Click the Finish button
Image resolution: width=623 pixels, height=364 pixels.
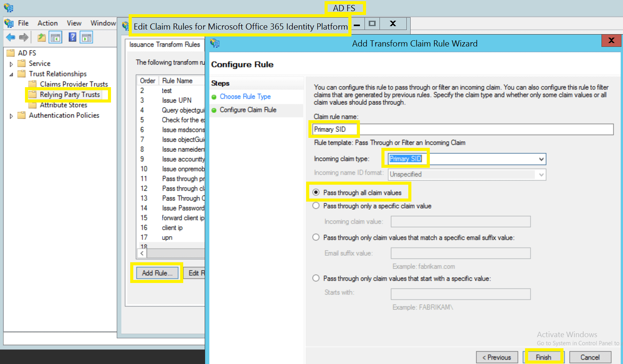[x=543, y=357]
